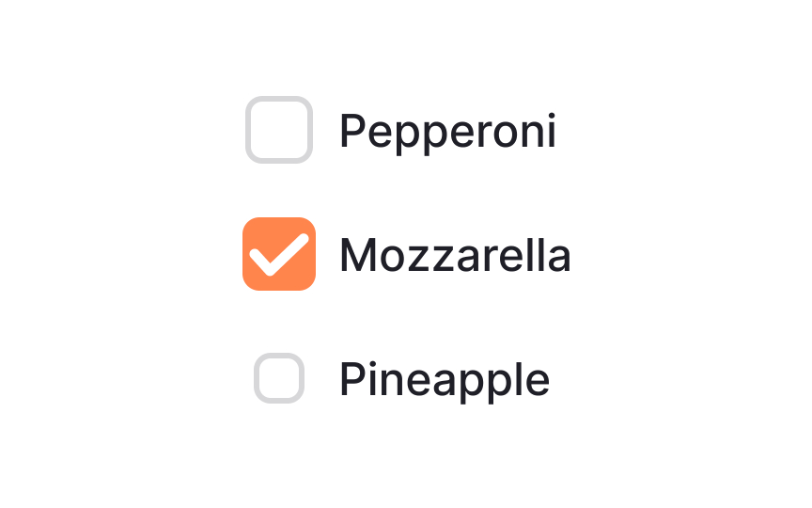Enable the Pineapple topping option
The height and width of the screenshot is (508, 812).
[x=279, y=378]
